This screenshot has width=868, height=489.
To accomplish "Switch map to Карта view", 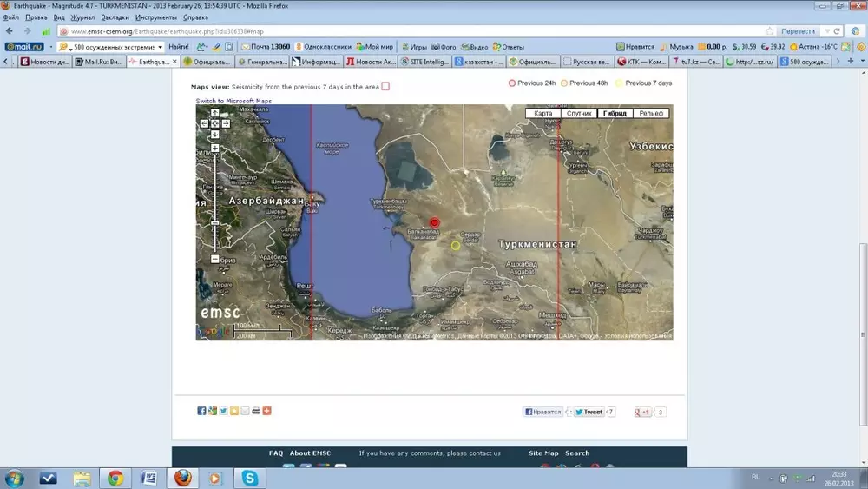I will (x=542, y=114).
